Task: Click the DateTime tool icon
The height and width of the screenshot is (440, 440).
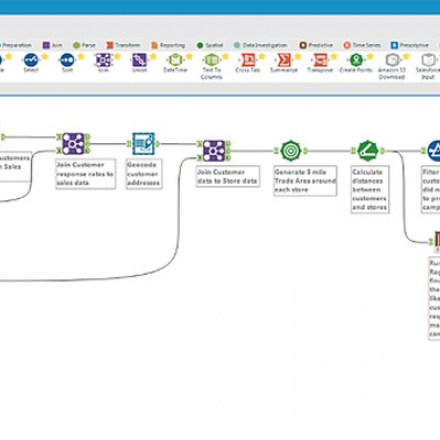Action: [x=175, y=60]
